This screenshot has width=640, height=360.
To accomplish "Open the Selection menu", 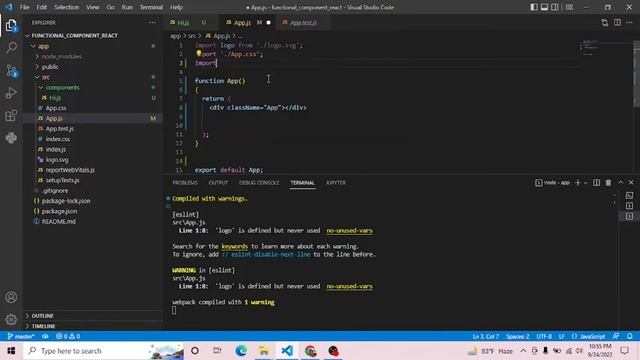I will click(67, 7).
